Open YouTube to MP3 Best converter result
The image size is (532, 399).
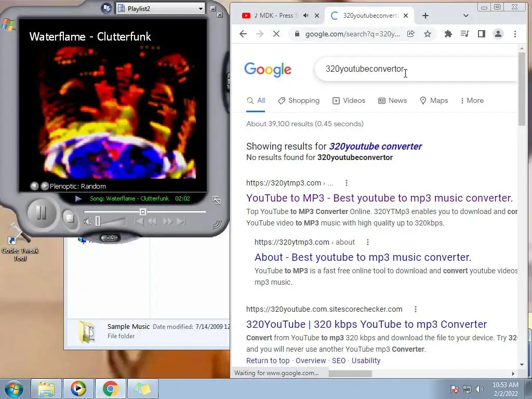pyautogui.click(x=379, y=198)
